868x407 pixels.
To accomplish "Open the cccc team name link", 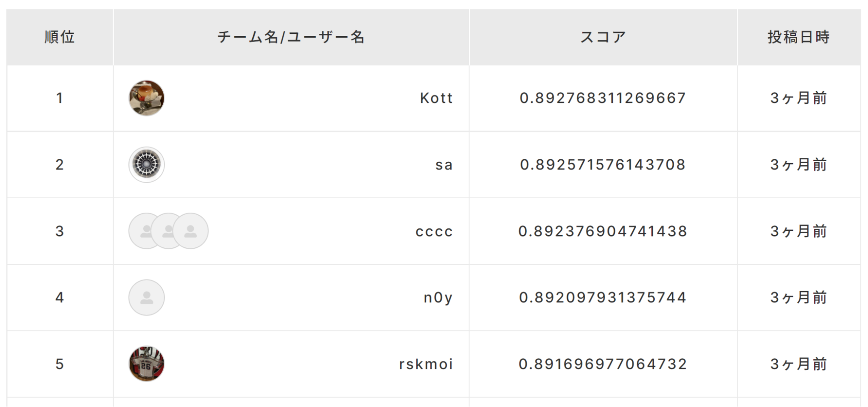I will 434,231.
